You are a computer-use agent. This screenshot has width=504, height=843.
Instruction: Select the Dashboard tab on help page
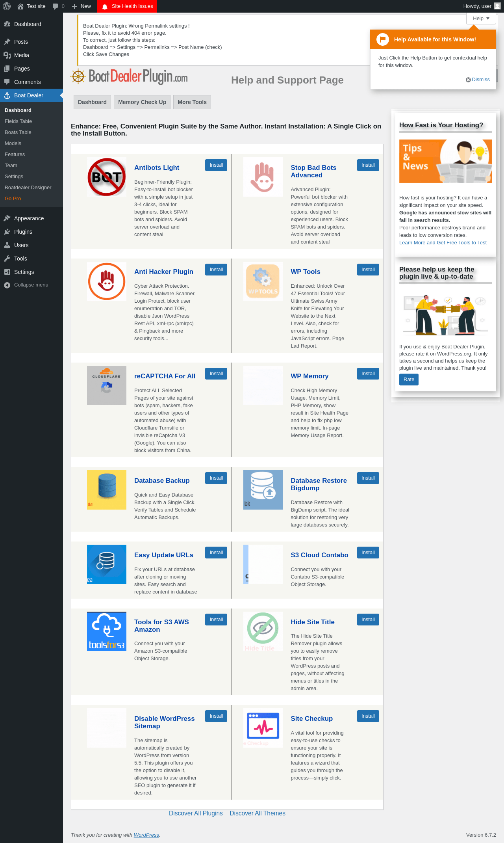tap(92, 102)
